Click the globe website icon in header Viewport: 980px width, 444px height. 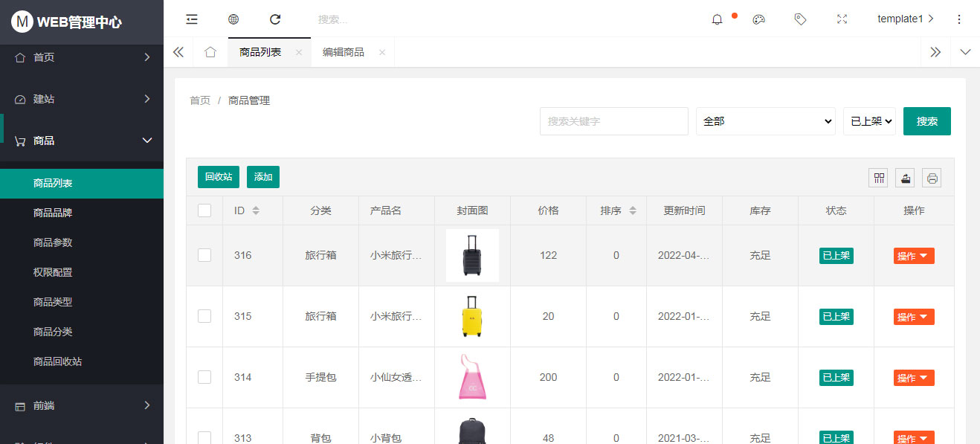click(233, 19)
